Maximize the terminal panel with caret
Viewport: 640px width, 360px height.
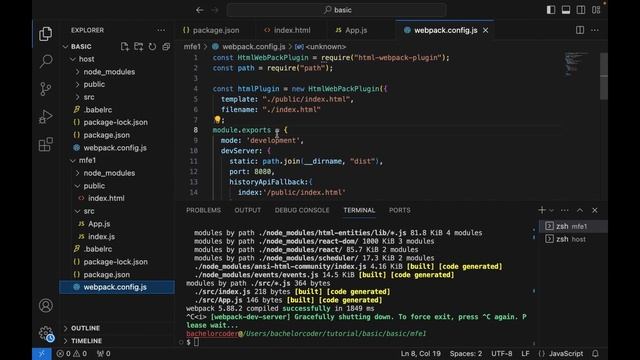580,210
